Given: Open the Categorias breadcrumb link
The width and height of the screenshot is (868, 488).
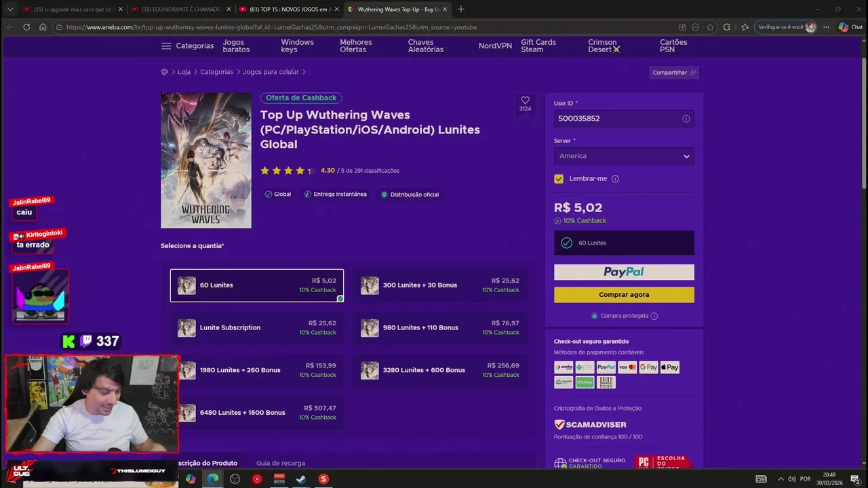Looking at the screenshot, I should [x=216, y=72].
